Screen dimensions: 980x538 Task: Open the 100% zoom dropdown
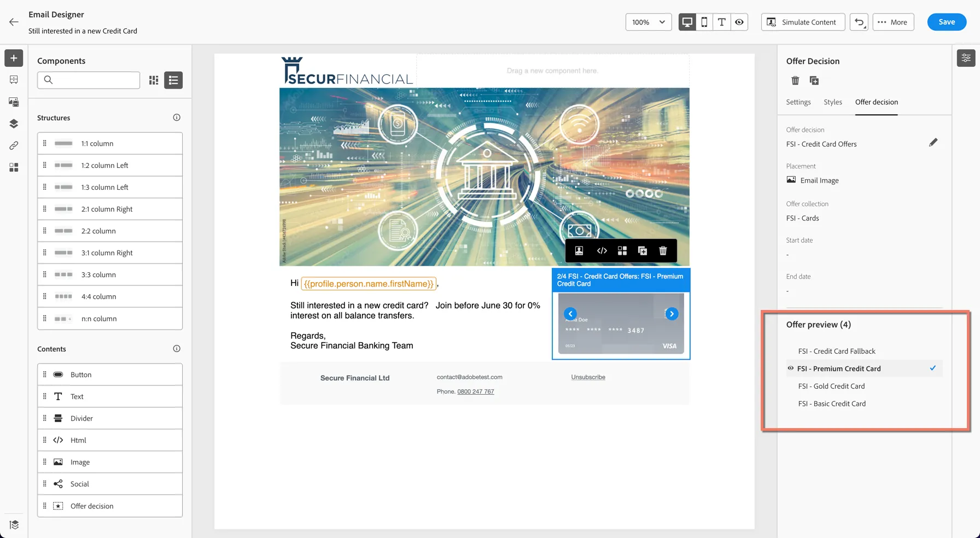[649, 22]
